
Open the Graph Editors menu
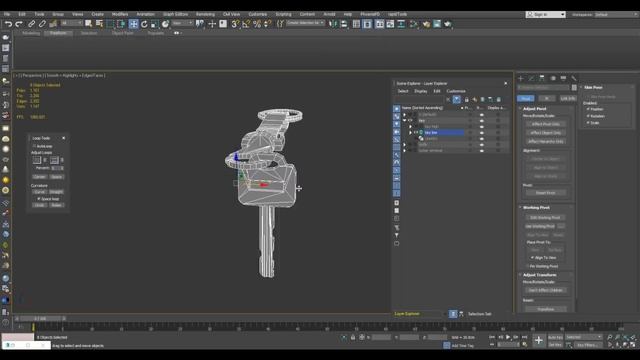click(x=176, y=14)
